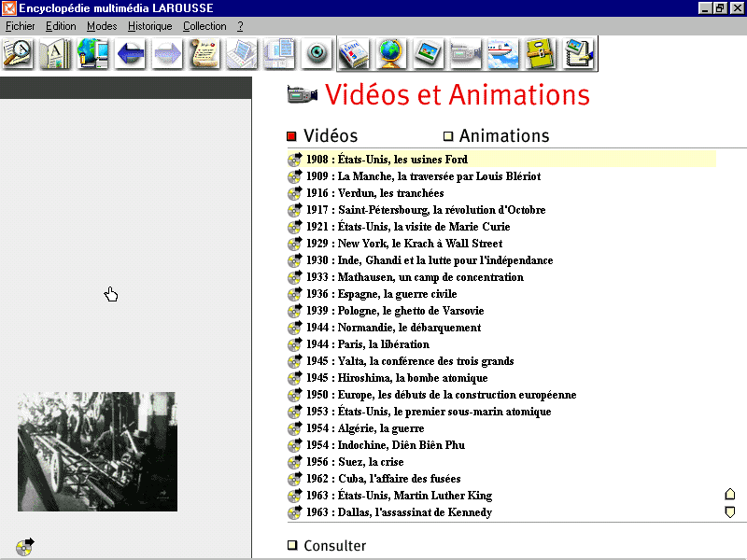Open the blue dictionary book icon

(354, 53)
